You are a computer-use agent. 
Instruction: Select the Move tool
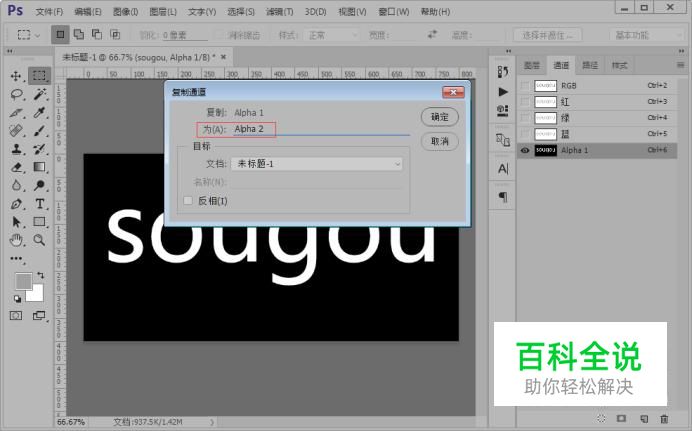pyautogui.click(x=16, y=76)
